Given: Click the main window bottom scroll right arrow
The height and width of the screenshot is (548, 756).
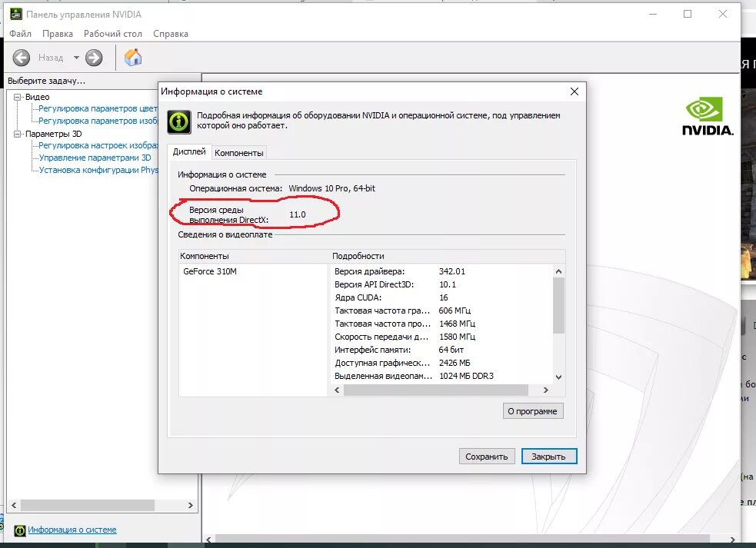Looking at the screenshot, I should [x=732, y=540].
